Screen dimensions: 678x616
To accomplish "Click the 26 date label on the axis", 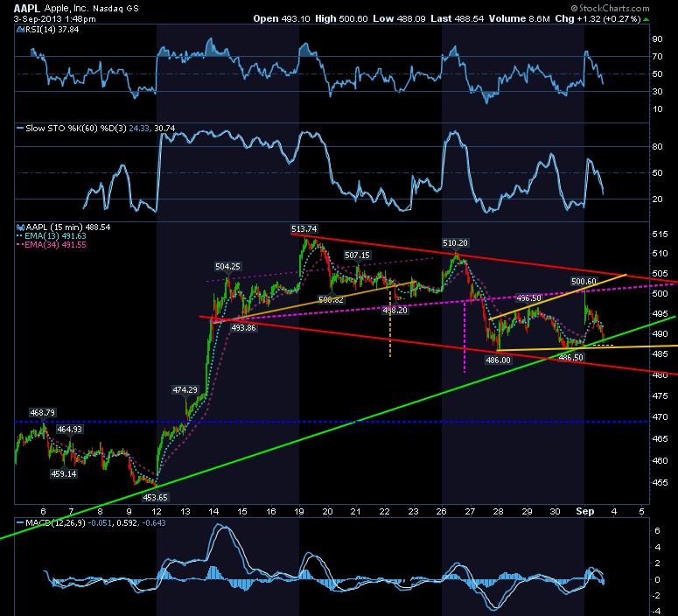I will [441, 511].
